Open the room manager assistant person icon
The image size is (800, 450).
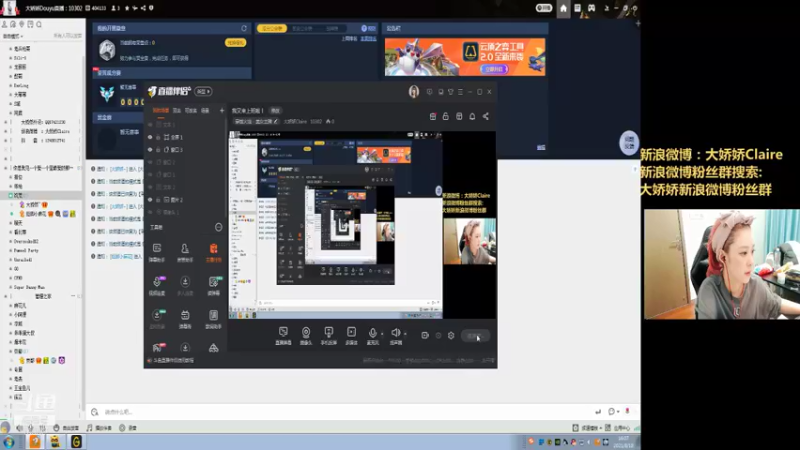(x=185, y=252)
